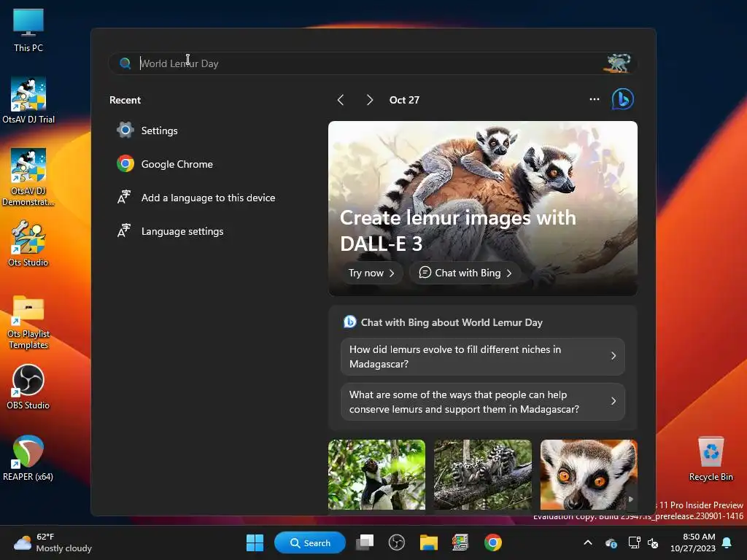
Task: Open File Explorer from the taskbar
Action: [428, 542]
